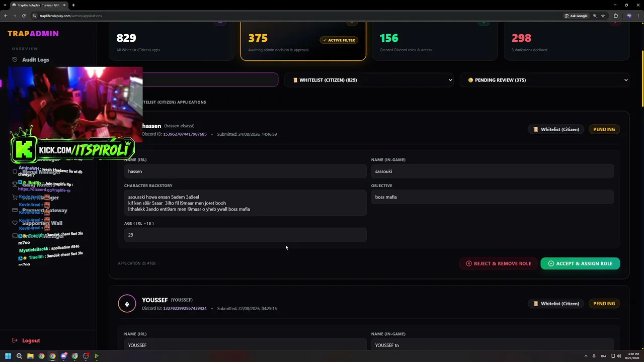Click YOUSSEF's PENDING status badge

click(604, 304)
